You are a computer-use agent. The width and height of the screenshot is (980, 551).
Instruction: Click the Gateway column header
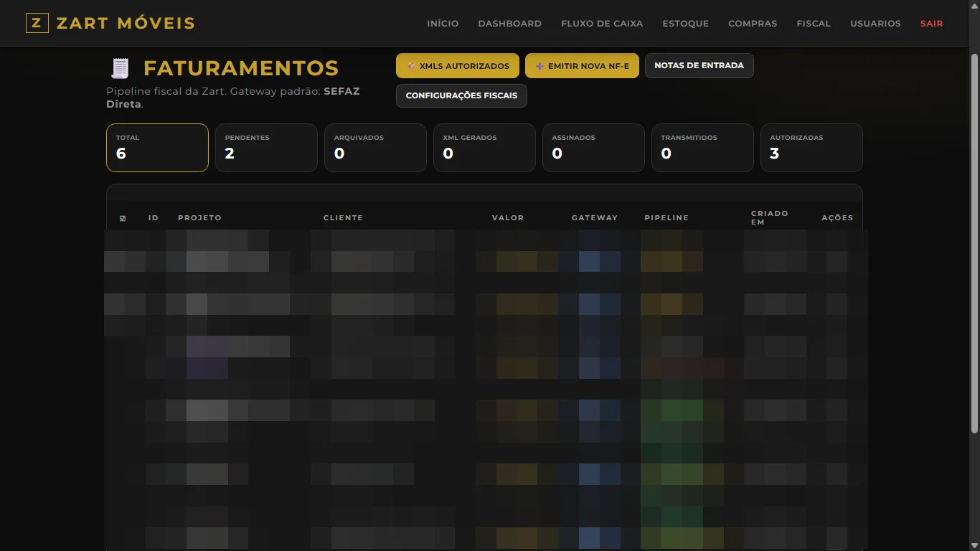click(x=595, y=218)
